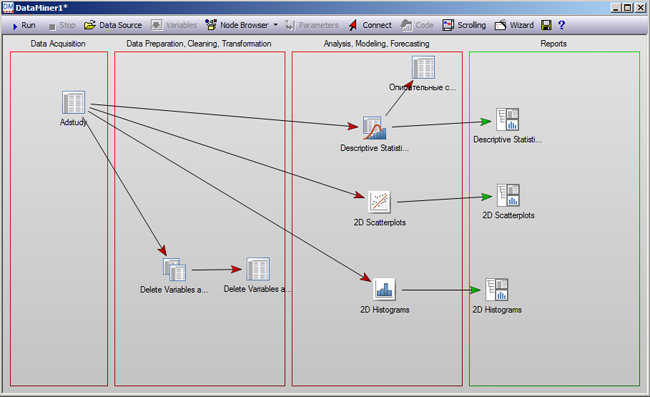
Task: Open help via question mark icon
Action: click(x=561, y=25)
